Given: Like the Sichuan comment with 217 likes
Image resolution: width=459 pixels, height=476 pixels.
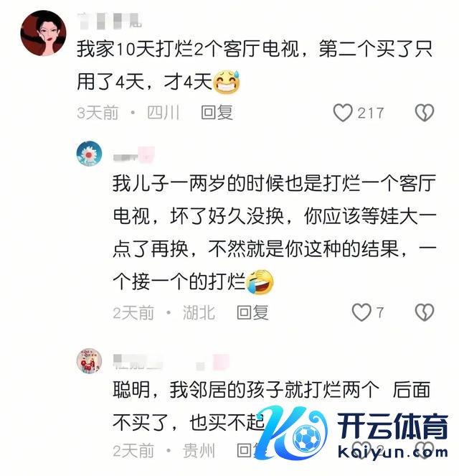Looking at the screenshot, I should tap(343, 113).
